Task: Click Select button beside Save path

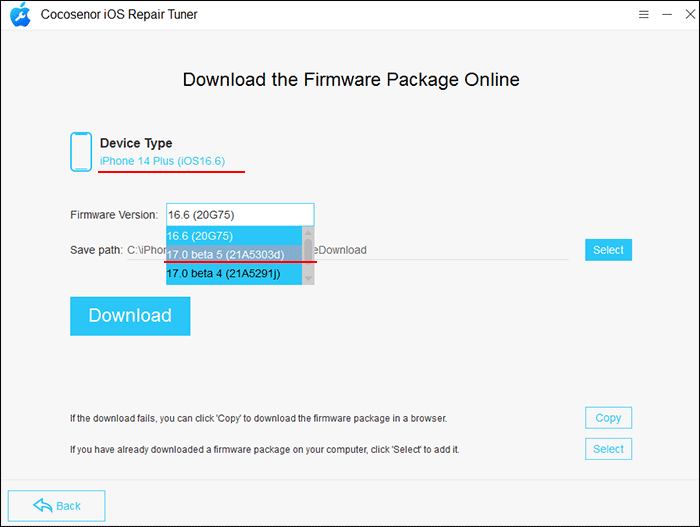Action: coord(608,250)
